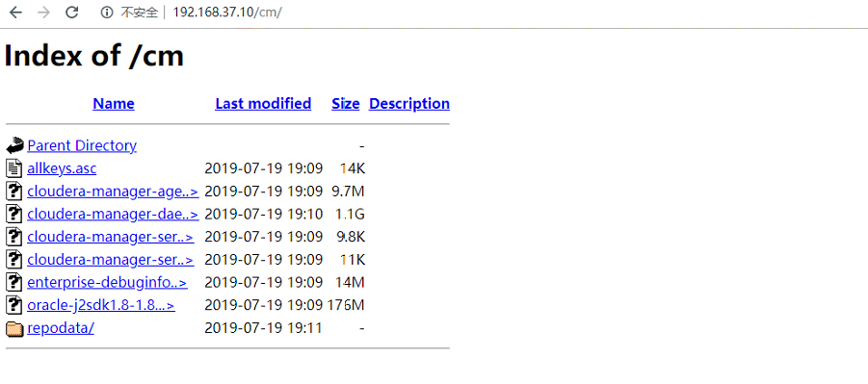Reload the page with refresh icon
Image resolution: width=868 pixels, height=384 pixels.
[72, 13]
